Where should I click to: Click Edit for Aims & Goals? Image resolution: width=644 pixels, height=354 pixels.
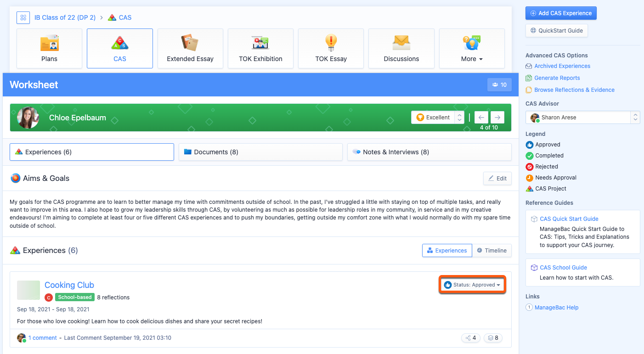(x=497, y=178)
